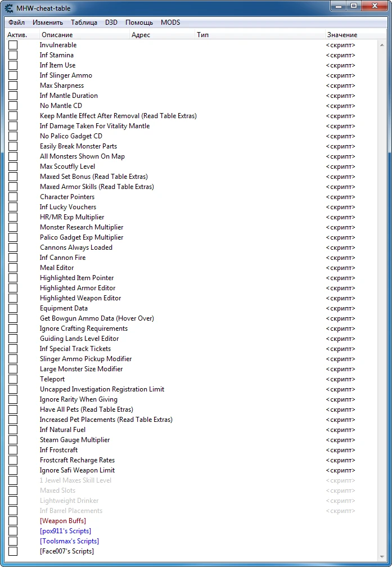Click the scrollbar down arrow

(381, 556)
